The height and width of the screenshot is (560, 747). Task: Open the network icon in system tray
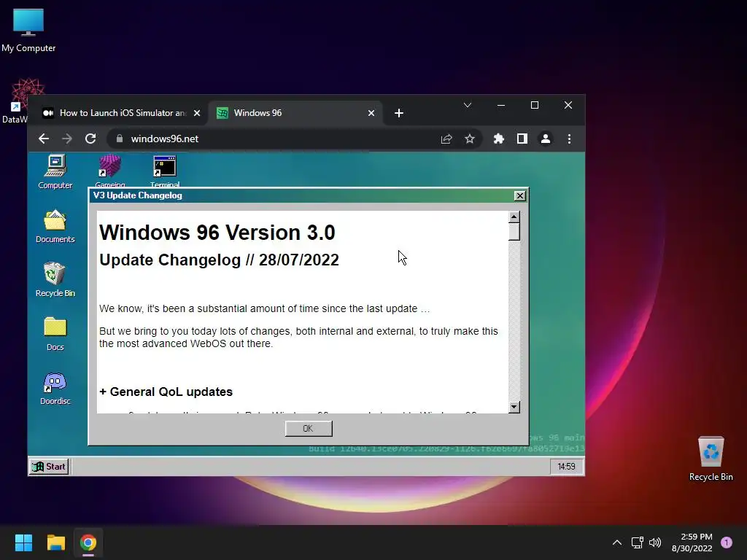click(x=637, y=542)
